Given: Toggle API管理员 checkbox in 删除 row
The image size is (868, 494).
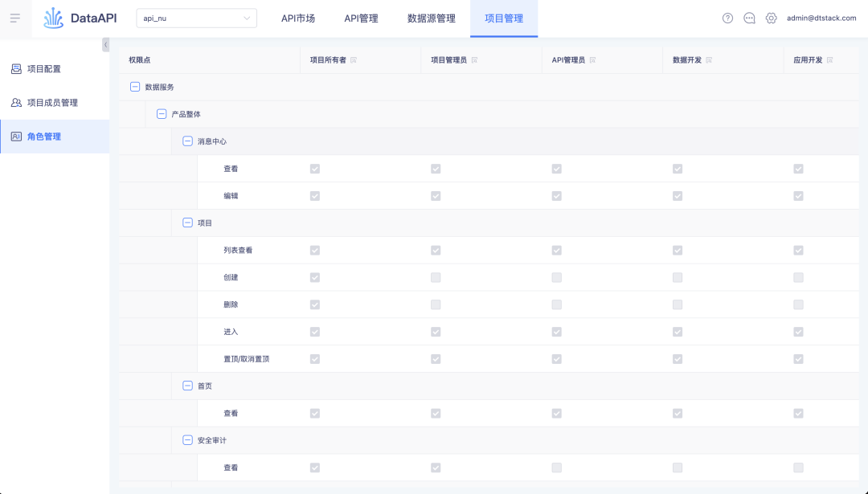Looking at the screenshot, I should click(556, 304).
